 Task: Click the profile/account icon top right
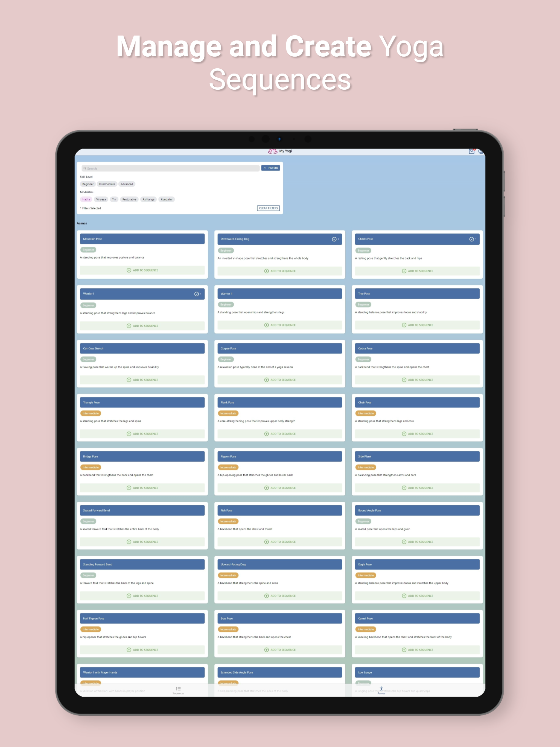coord(483,152)
